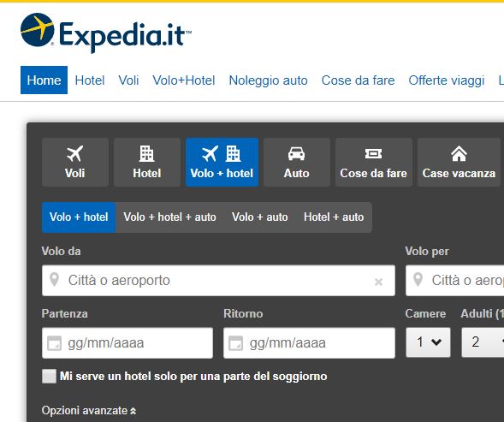Open Offerte viaggi navigation link
Image resolution: width=504 pixels, height=422 pixels.
(x=447, y=80)
